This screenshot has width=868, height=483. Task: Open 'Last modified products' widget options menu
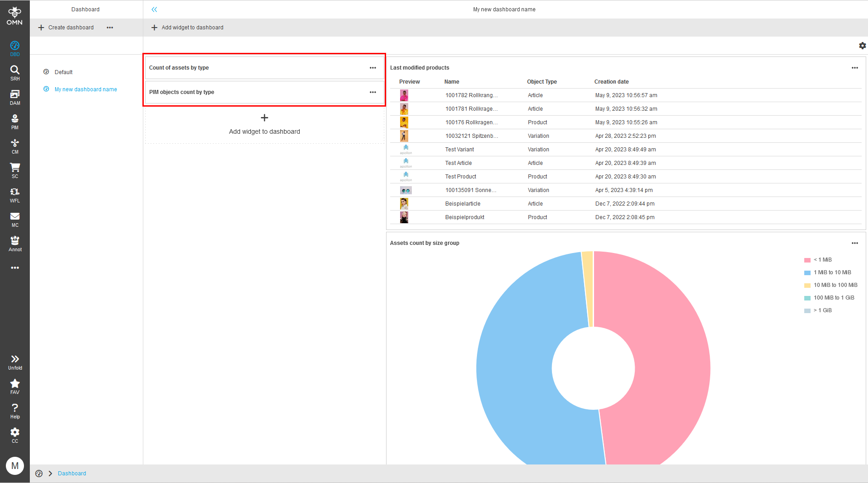pos(854,68)
